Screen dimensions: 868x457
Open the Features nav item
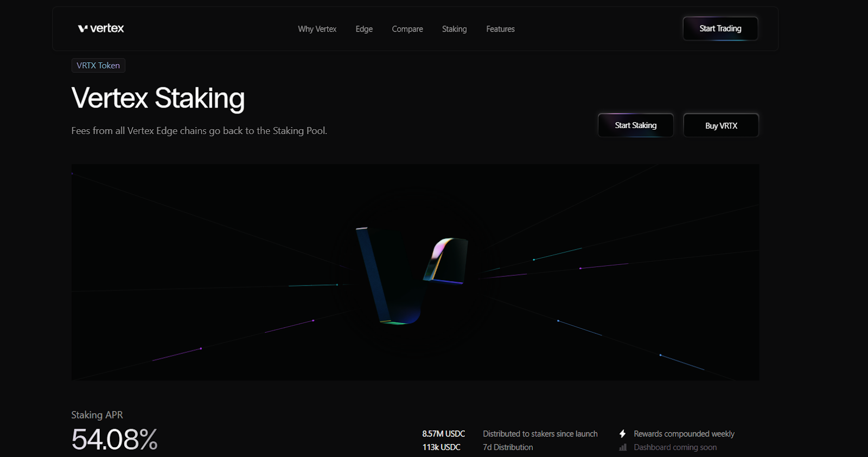pyautogui.click(x=500, y=29)
